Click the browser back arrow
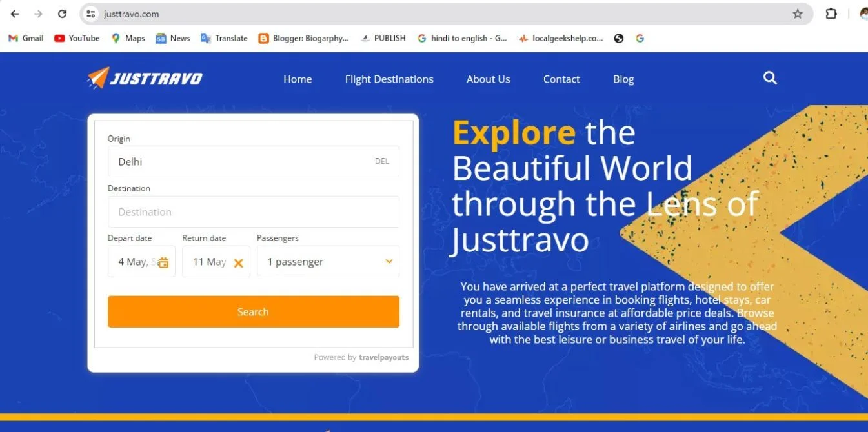 tap(15, 14)
